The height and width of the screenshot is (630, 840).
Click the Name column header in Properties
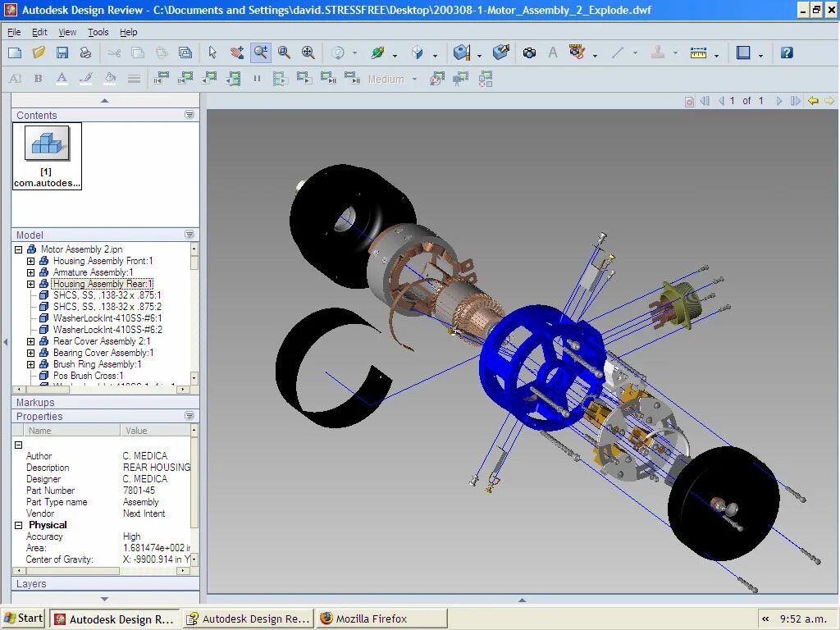[72, 431]
